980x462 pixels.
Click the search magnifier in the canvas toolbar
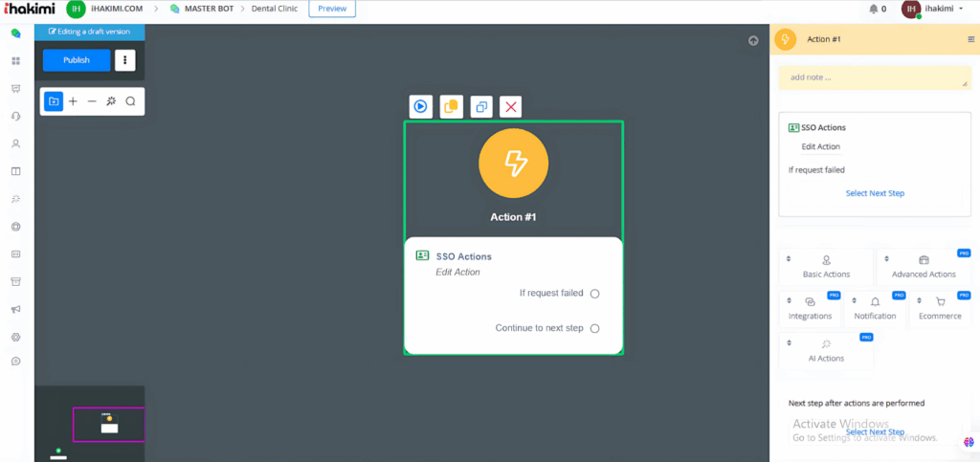131,101
